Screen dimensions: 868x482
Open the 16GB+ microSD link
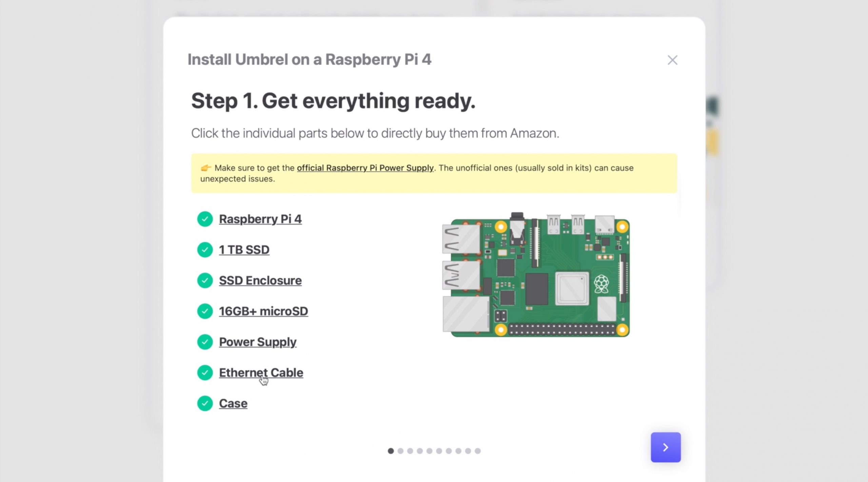point(263,311)
